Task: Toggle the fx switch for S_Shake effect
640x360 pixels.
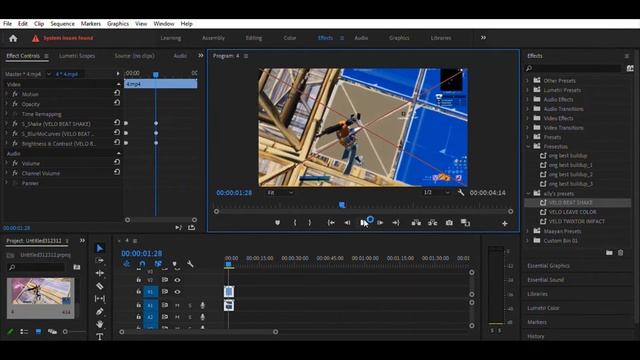Action: point(15,124)
